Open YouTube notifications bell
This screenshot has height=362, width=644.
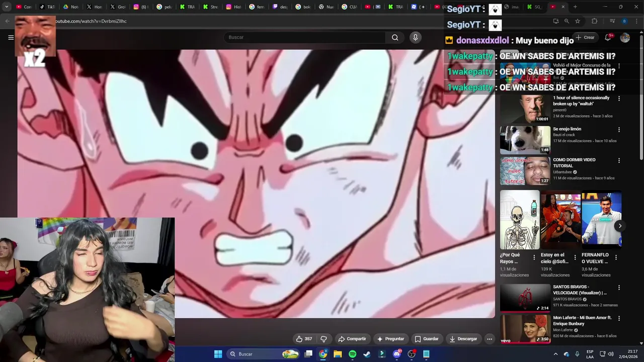[x=608, y=37]
